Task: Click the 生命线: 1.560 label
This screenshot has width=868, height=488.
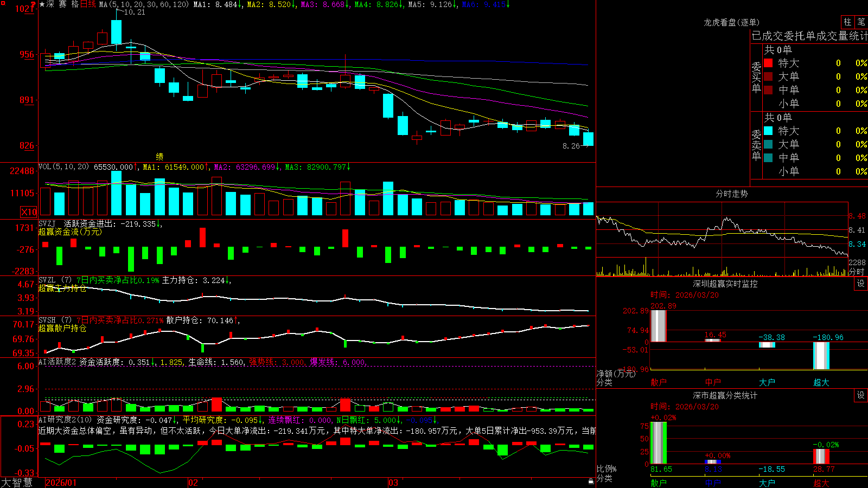Action: [216, 362]
